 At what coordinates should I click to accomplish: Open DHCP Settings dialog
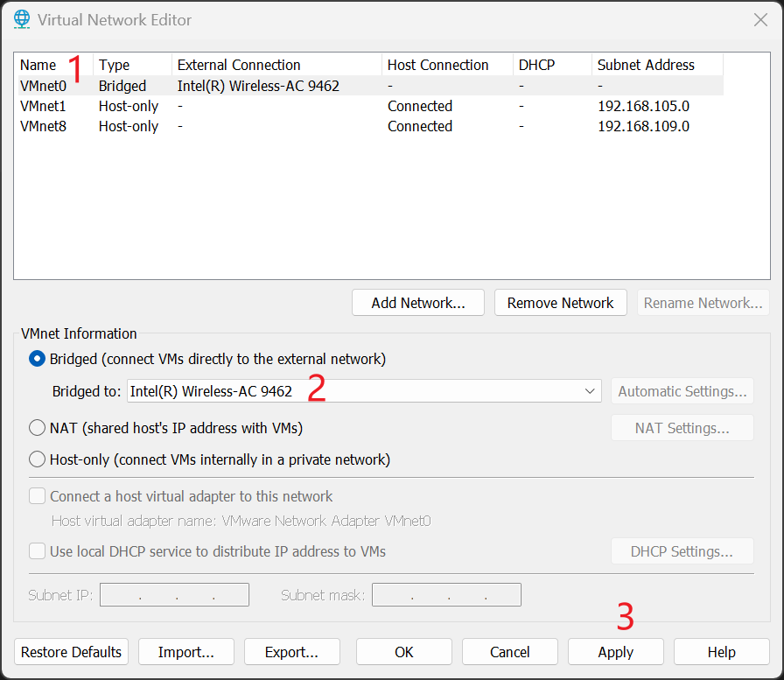[x=682, y=551]
